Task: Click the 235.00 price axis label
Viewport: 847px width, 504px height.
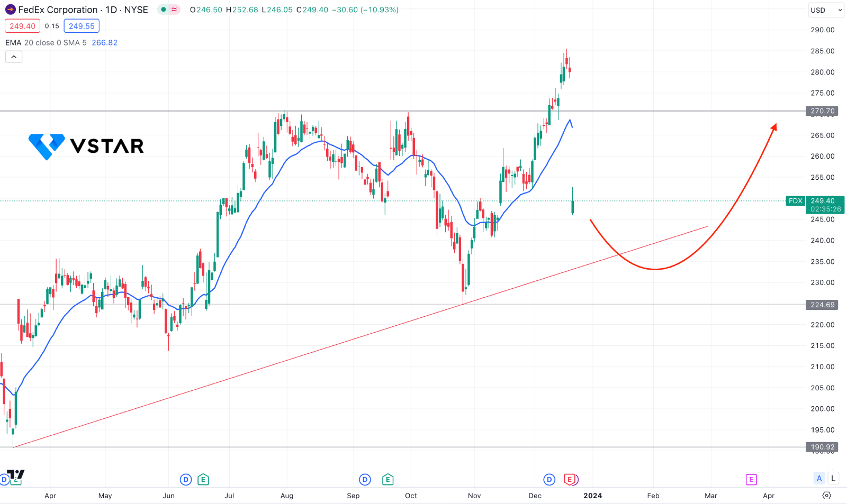Action: [x=823, y=262]
